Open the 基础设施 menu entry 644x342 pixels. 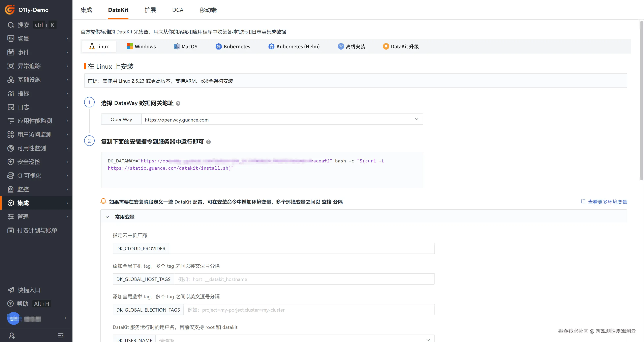[x=36, y=80]
